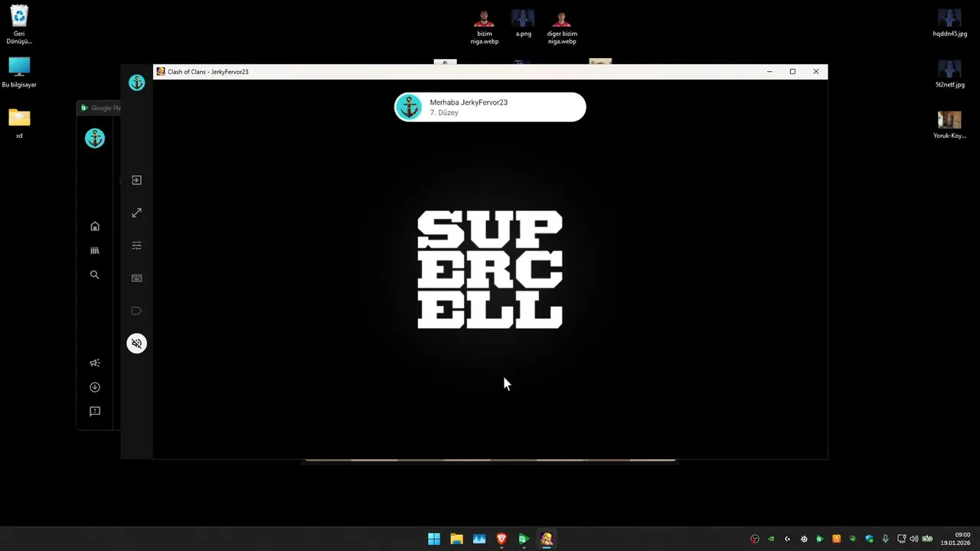The width and height of the screenshot is (980, 551).
Task: Select the a.png desktop file
Action: click(x=523, y=24)
